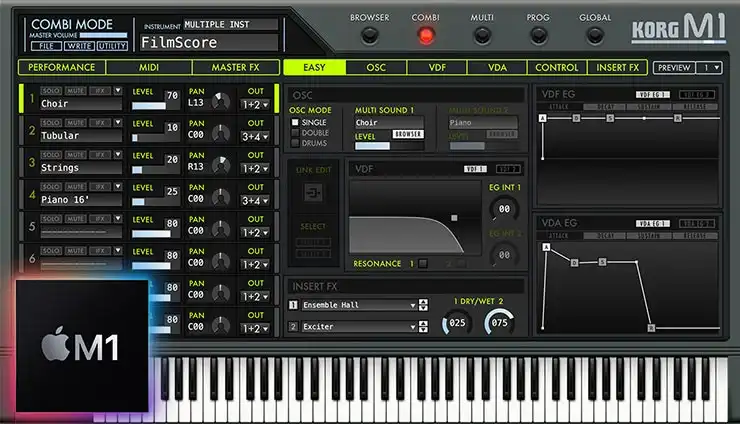Select SINGLE oscillator mode
The height and width of the screenshot is (424, 740).
[x=295, y=122]
